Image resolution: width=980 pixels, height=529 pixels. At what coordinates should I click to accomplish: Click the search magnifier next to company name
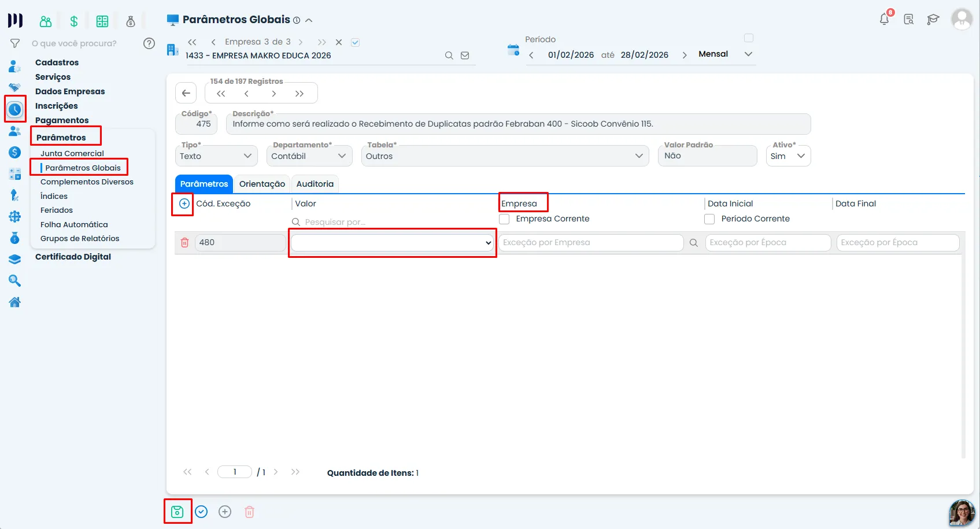click(449, 56)
